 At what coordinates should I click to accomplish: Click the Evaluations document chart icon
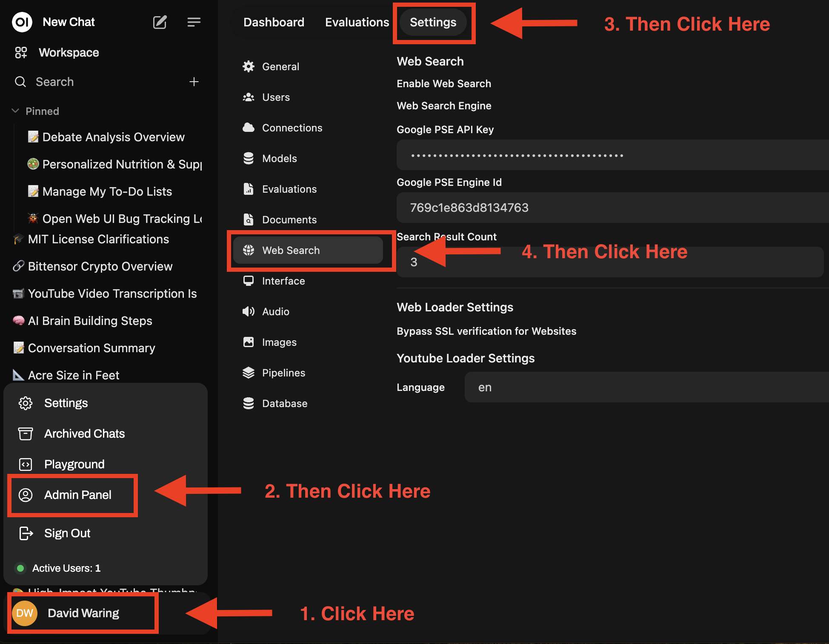[x=249, y=189]
